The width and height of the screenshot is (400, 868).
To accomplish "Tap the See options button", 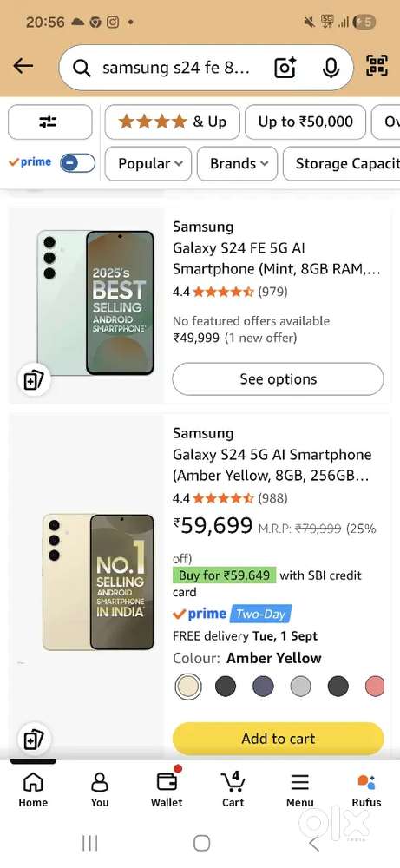I will [x=278, y=379].
